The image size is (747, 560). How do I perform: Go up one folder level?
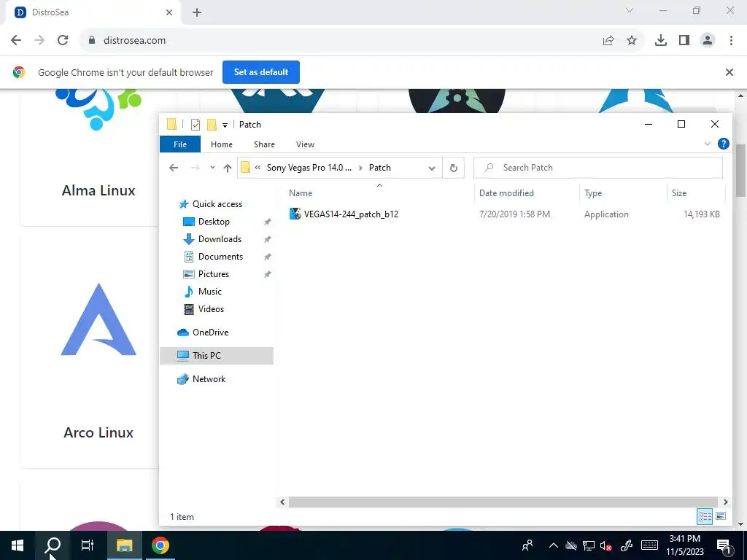(x=228, y=168)
